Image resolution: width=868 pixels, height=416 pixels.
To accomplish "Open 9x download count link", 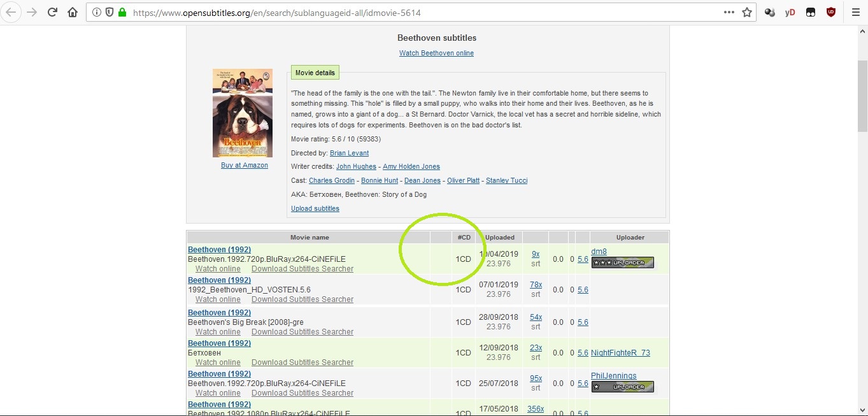I will (536, 254).
